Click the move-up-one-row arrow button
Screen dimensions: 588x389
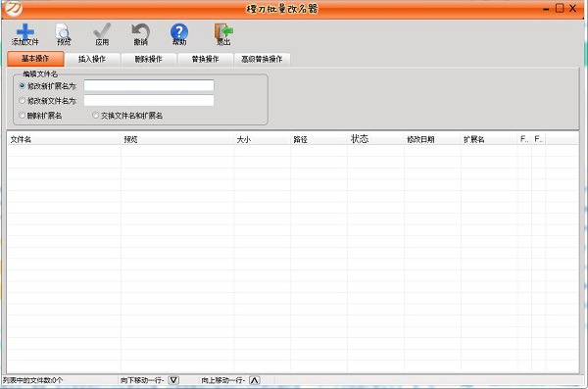(x=254, y=380)
